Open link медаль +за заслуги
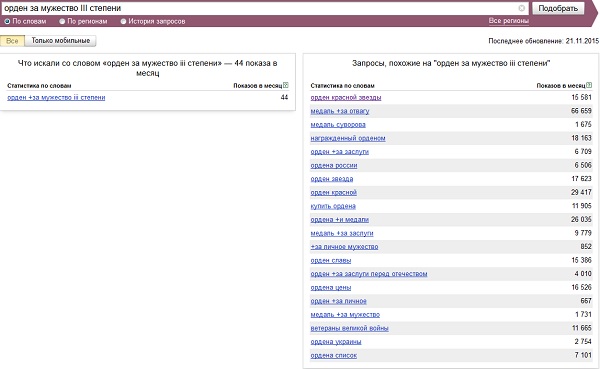600x369 pixels. [342, 233]
